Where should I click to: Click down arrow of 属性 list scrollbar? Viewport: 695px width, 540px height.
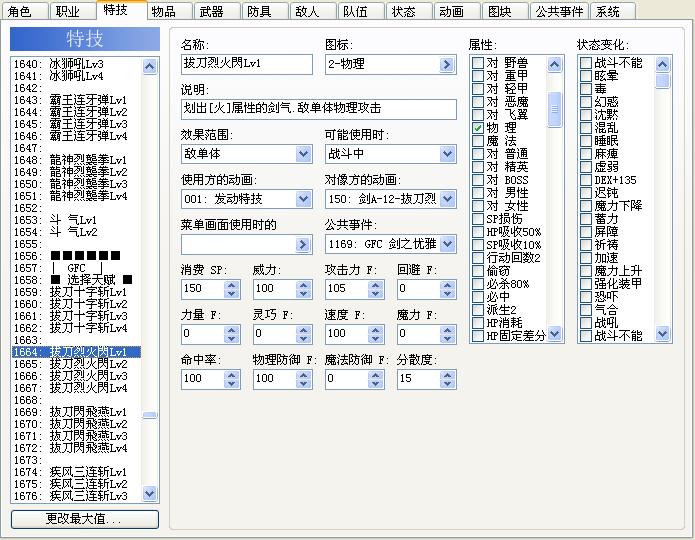[x=554, y=333]
